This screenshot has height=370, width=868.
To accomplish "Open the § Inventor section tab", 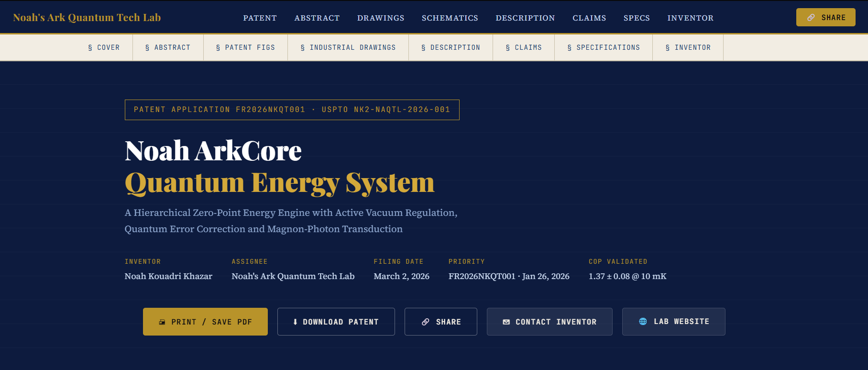I will coord(688,47).
